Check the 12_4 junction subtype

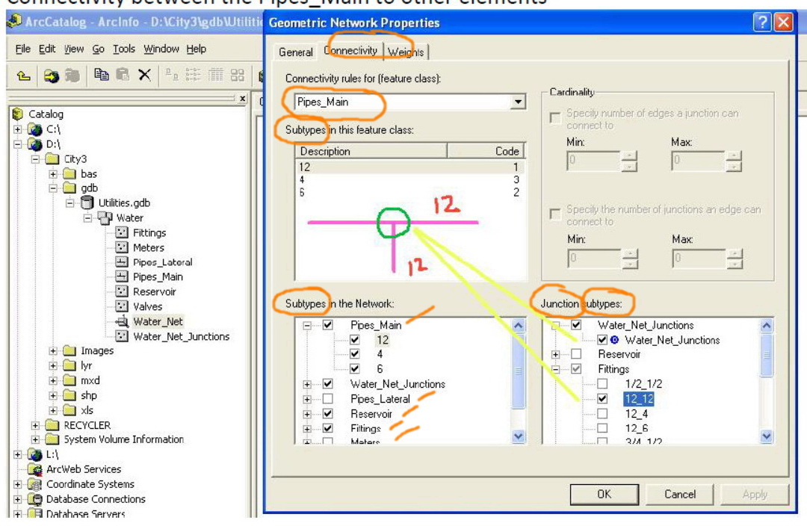[602, 414]
